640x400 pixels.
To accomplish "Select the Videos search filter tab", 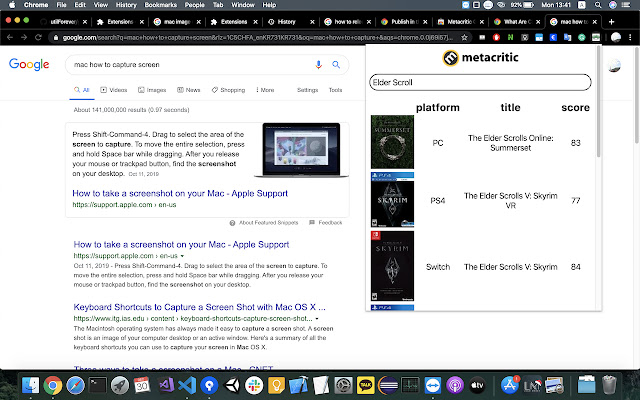I will pos(114,90).
